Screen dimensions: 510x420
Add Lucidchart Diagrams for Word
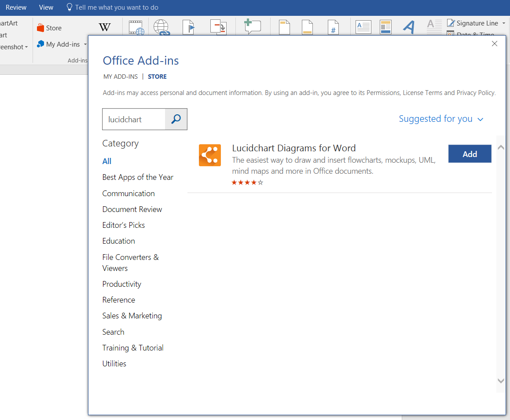(x=470, y=154)
